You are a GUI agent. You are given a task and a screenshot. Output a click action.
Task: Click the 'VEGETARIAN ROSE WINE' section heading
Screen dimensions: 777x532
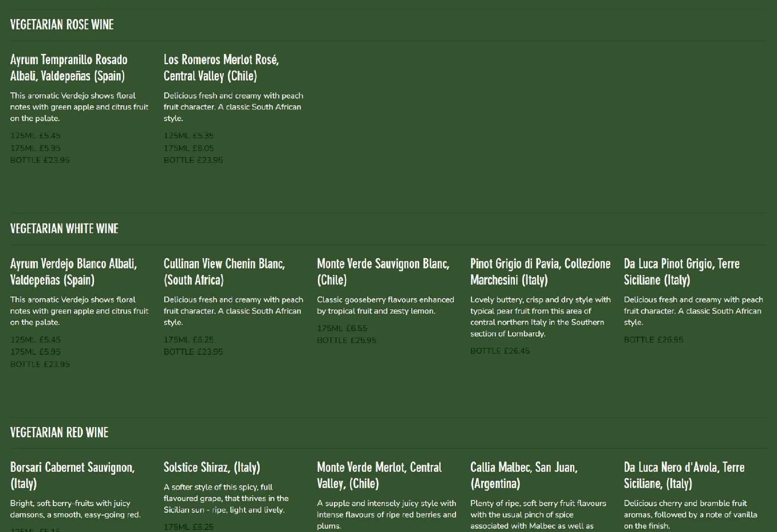[62, 25]
